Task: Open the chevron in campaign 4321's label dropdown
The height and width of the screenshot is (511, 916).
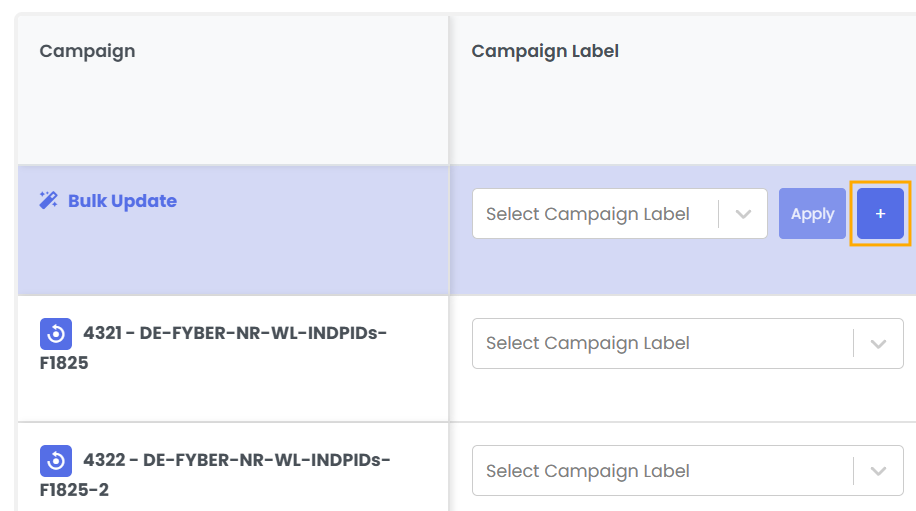Action: click(x=878, y=343)
